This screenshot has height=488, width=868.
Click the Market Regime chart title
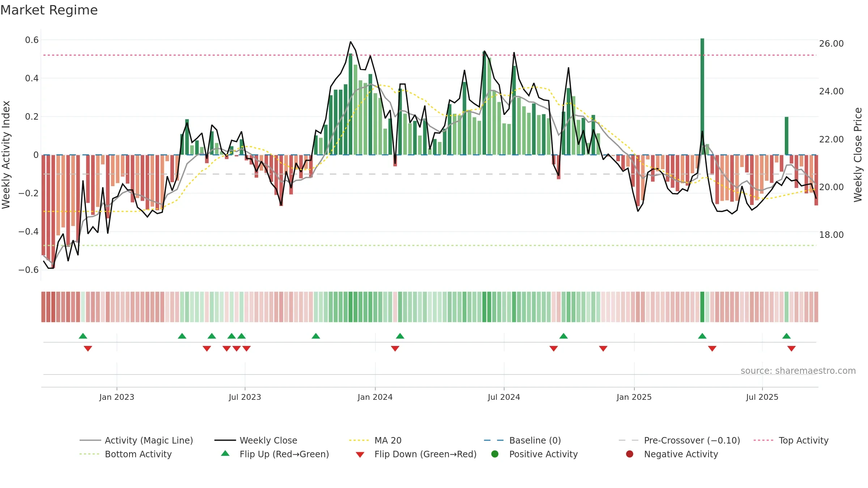(x=49, y=10)
